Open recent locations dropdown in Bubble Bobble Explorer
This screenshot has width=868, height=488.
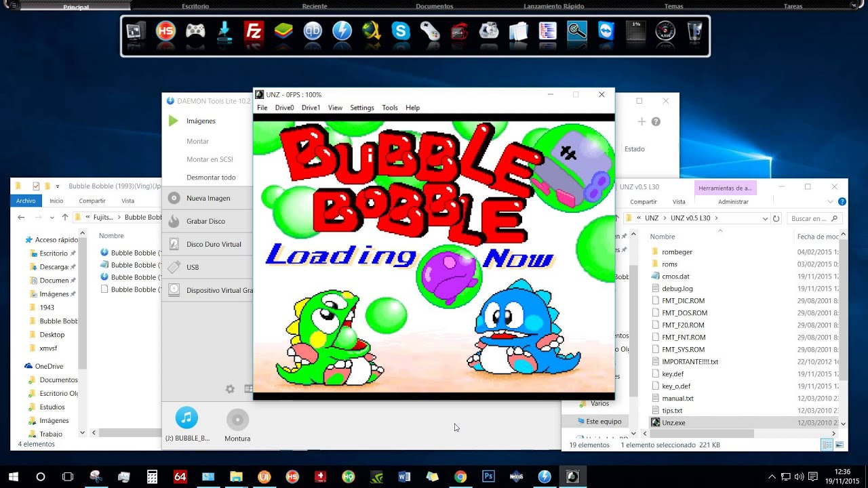52,218
